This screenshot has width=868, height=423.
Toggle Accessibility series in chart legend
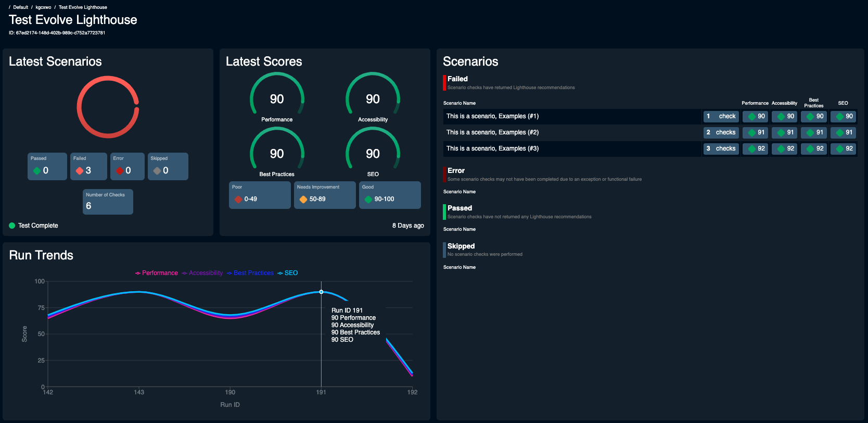tap(202, 273)
